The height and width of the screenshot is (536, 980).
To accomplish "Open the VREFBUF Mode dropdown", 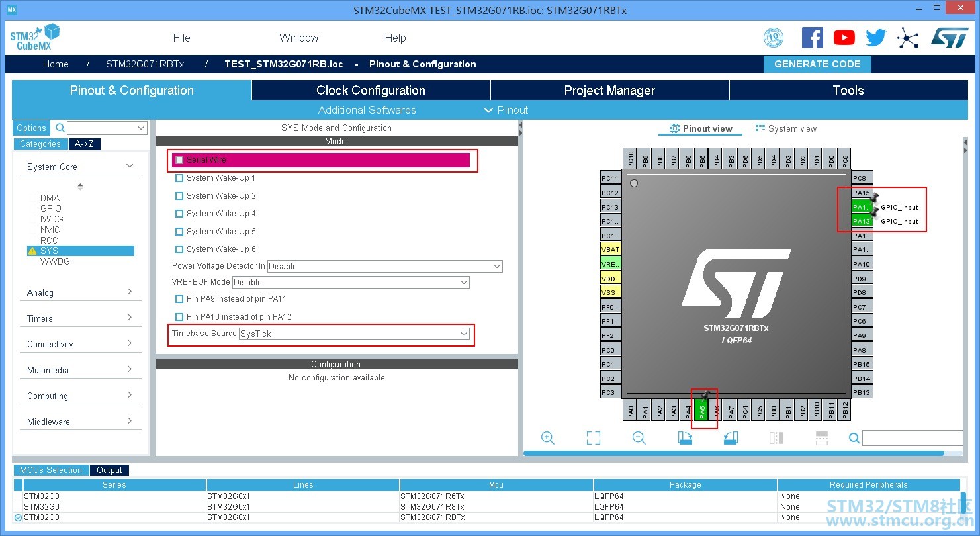I will pyautogui.click(x=351, y=282).
